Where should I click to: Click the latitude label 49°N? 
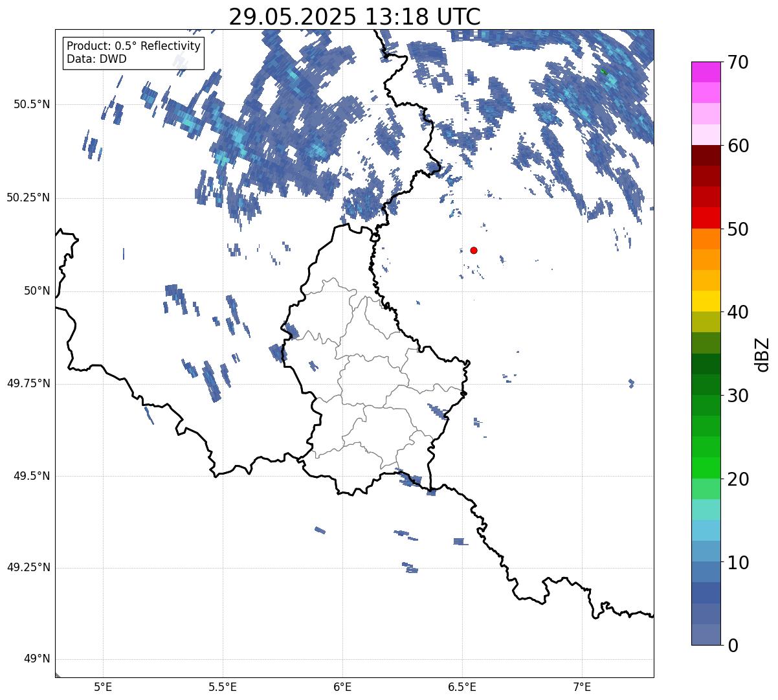pyautogui.click(x=36, y=659)
